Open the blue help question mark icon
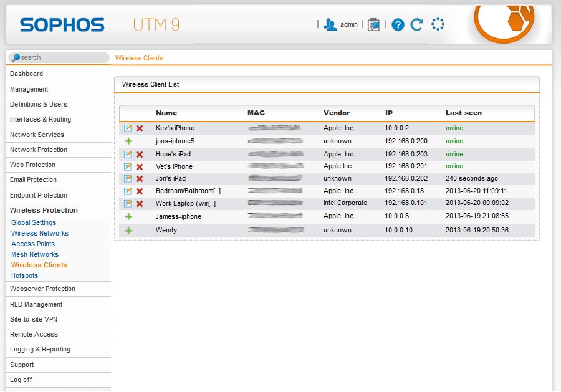Image resolution: width=561 pixels, height=392 pixels. pyautogui.click(x=398, y=25)
